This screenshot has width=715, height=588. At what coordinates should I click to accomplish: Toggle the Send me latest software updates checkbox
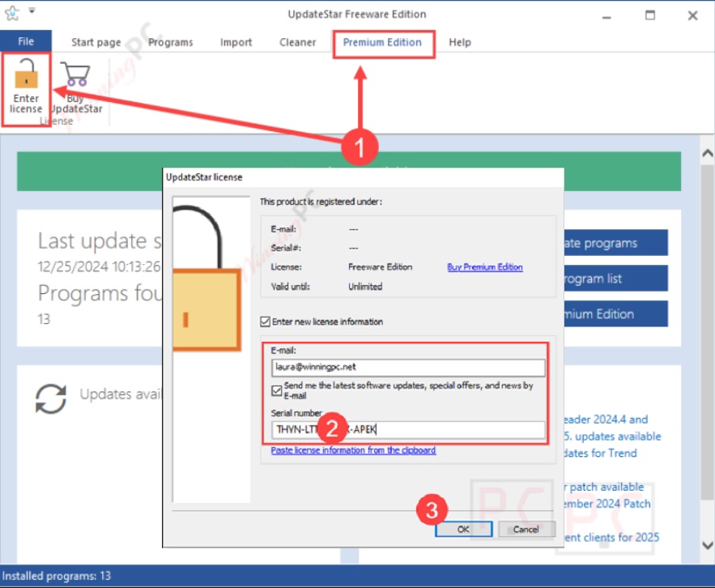(x=277, y=390)
